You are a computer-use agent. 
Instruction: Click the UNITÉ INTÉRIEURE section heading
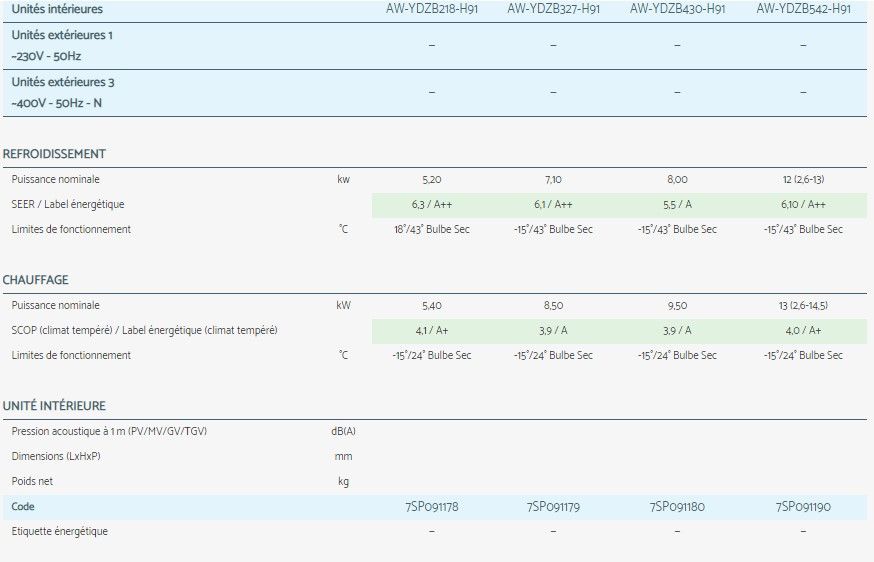tap(54, 406)
